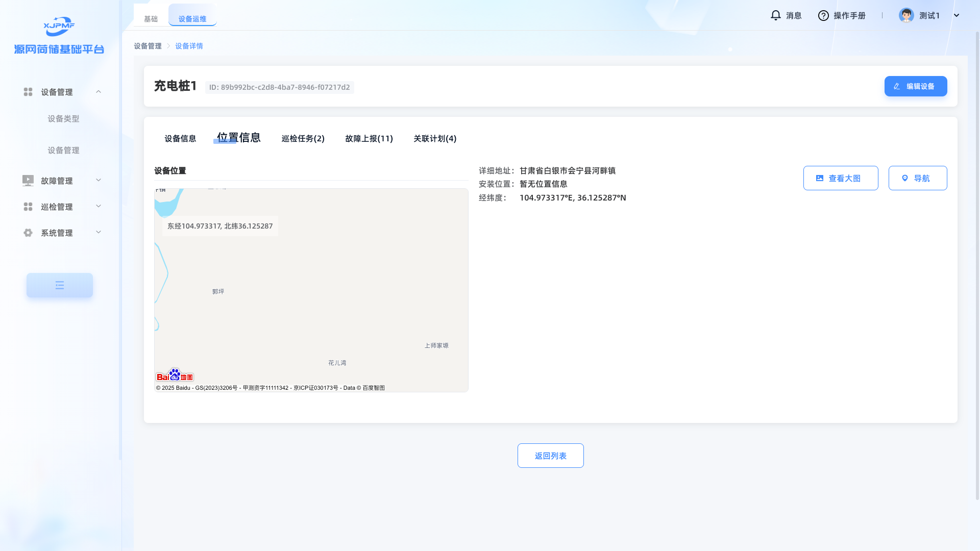The height and width of the screenshot is (551, 980).
Task: Click the 编辑设备 button
Action: 915,86
